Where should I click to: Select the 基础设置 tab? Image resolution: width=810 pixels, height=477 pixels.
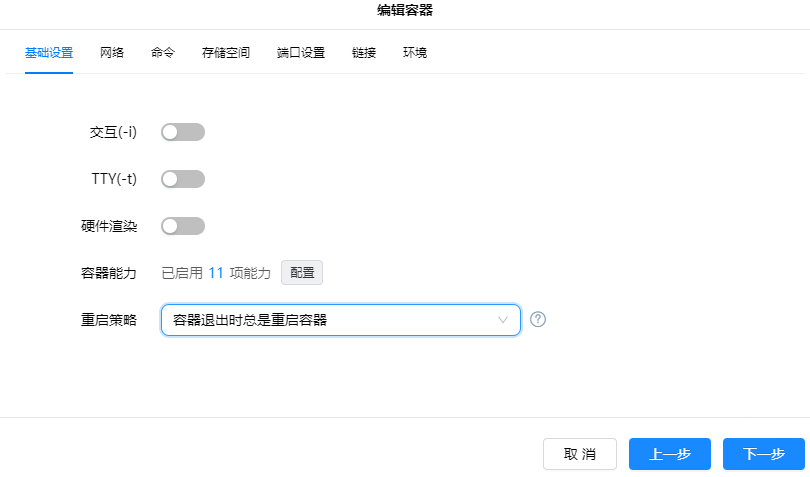tap(49, 53)
